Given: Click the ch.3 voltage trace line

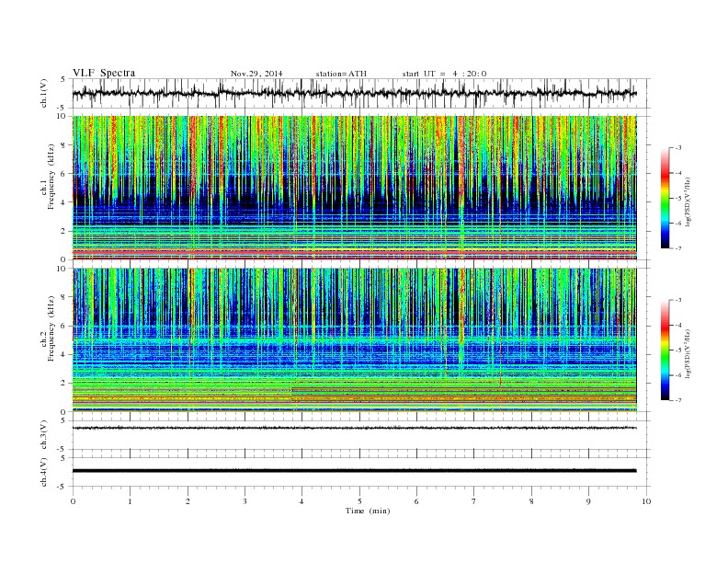Looking at the screenshot, I should click(354, 428).
